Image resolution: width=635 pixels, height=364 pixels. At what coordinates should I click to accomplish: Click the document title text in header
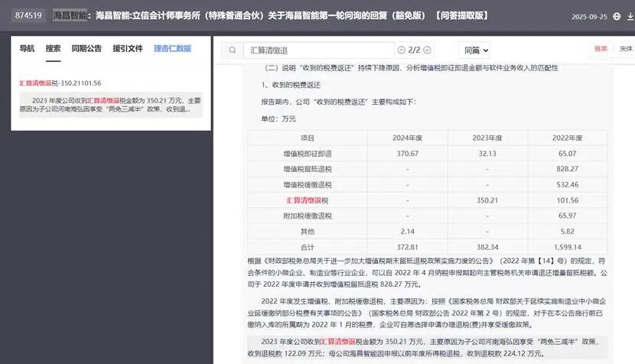(x=292, y=15)
